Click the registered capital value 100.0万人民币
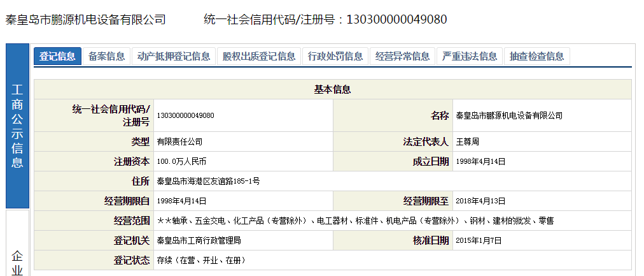Screen dimensions: 644x276 (x=181, y=162)
